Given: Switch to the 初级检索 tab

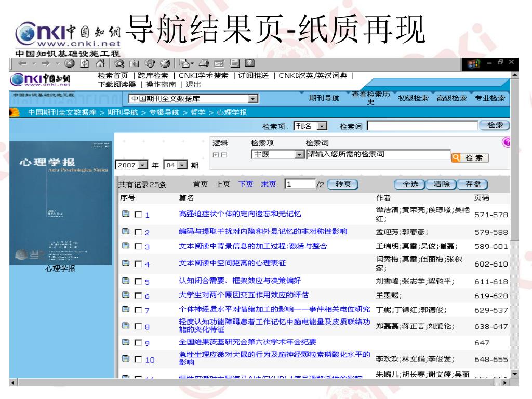Looking at the screenshot, I should click(x=413, y=98).
